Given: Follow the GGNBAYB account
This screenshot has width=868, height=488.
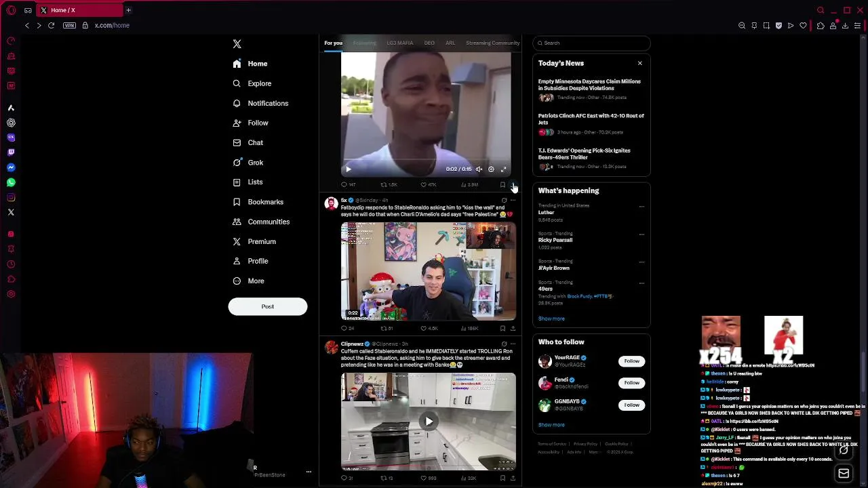Looking at the screenshot, I should [x=631, y=405].
